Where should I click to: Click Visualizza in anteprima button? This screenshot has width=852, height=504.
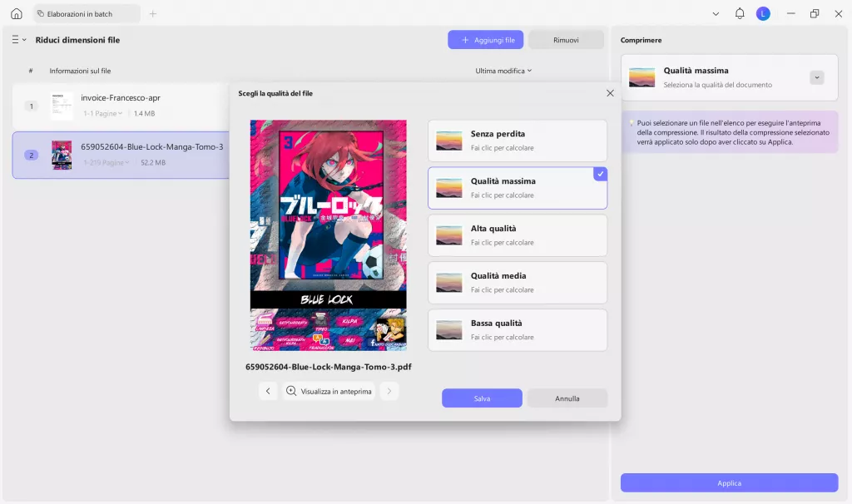329,391
